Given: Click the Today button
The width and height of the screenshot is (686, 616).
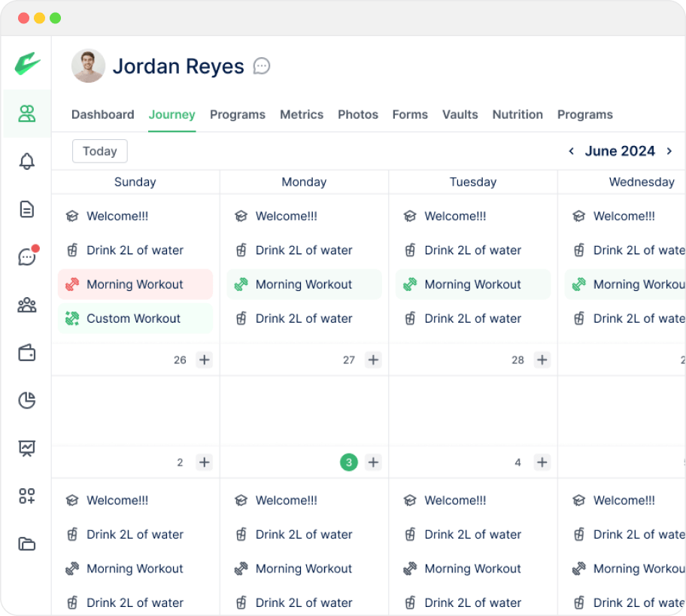Looking at the screenshot, I should 100,151.
